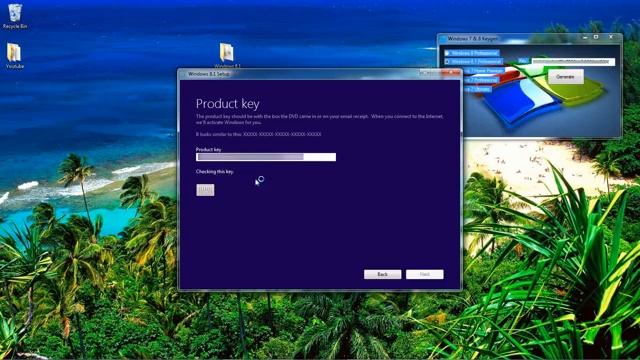Close the Windows 8.1 Setup window
This screenshot has width=640, height=360.
coord(452,72)
